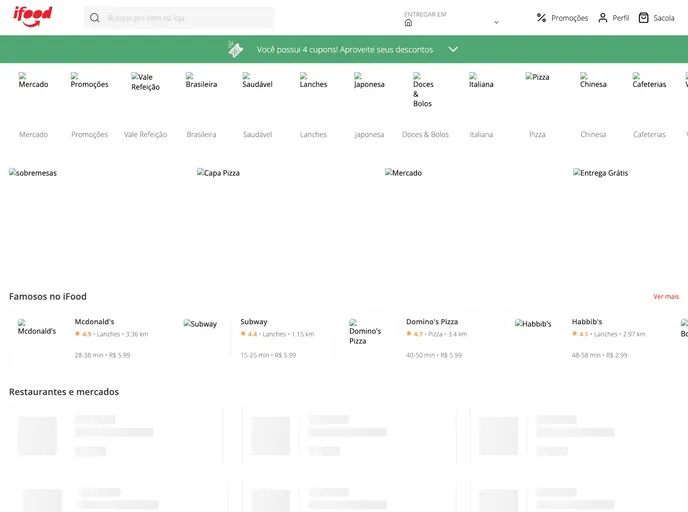Open the Sacola header link

pyautogui.click(x=663, y=18)
